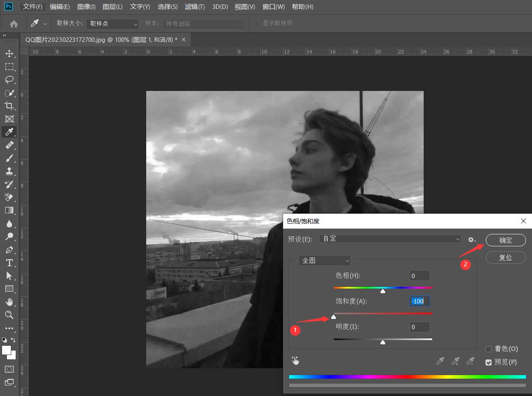Click the eyedropper in Hue/Saturation dialog
The image size is (532, 396).
(440, 361)
